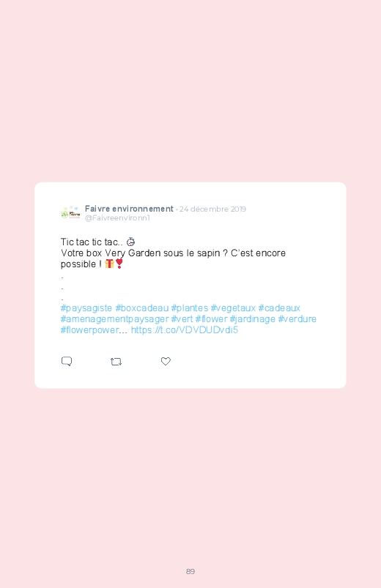Viewport: 381px width, 588px height.
Task: Open the #cadeaux hashtag
Action: pyautogui.click(x=279, y=308)
